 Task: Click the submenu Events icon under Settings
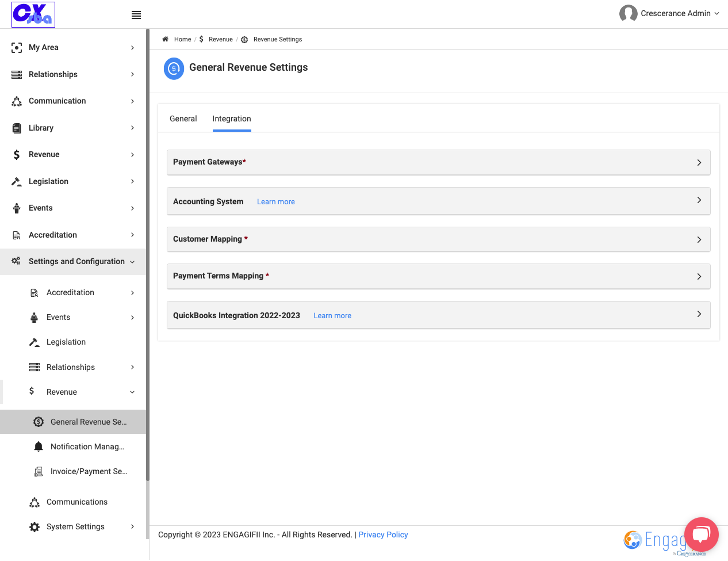tap(35, 318)
